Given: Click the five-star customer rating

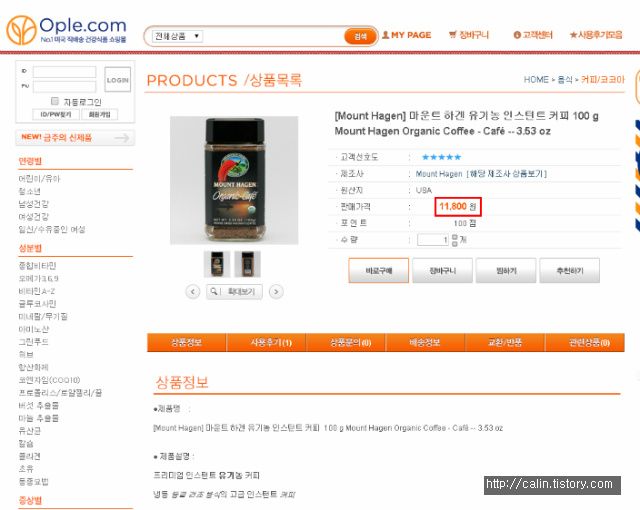Looking at the screenshot, I should tap(442, 157).
